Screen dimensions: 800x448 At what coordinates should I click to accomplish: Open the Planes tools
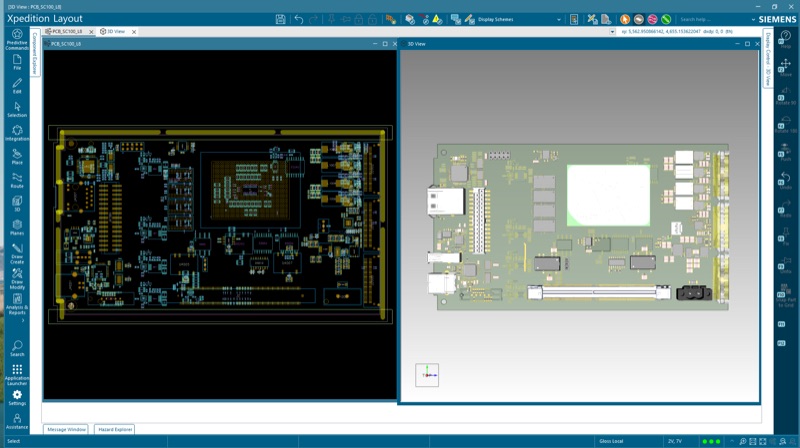click(x=17, y=227)
